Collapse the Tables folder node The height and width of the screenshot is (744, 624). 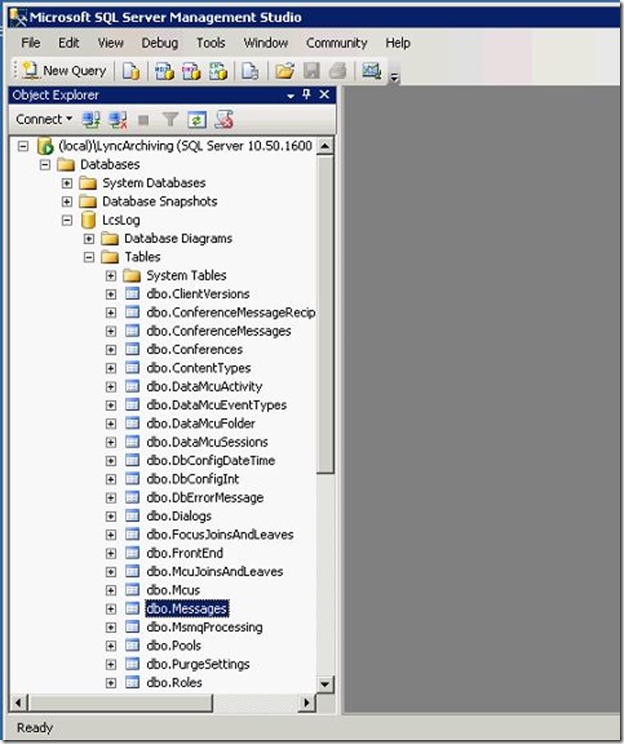tap(89, 257)
